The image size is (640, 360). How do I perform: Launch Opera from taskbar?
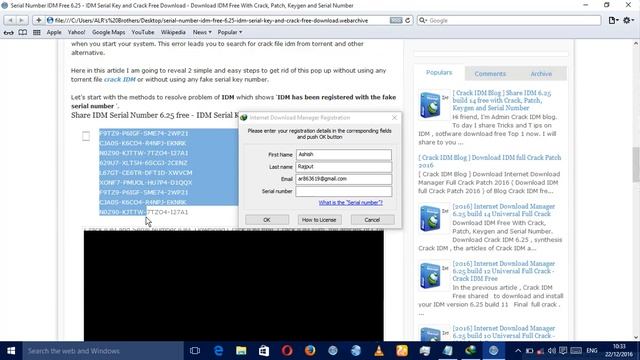click(x=287, y=351)
